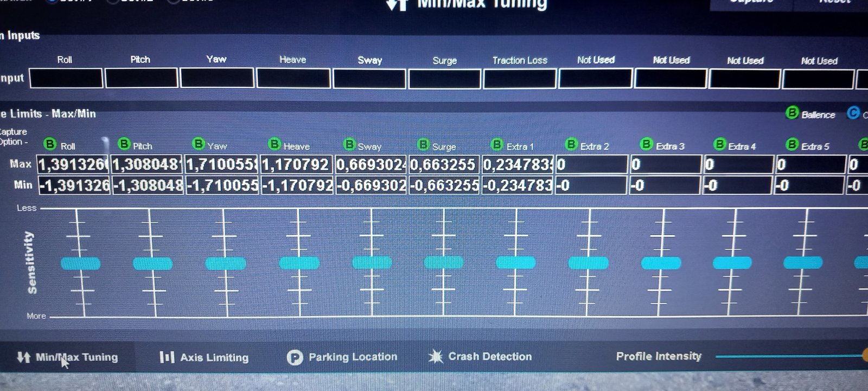Focus the Sway Min value field
Image resolution: width=868 pixels, height=391 pixels.
coord(371,186)
